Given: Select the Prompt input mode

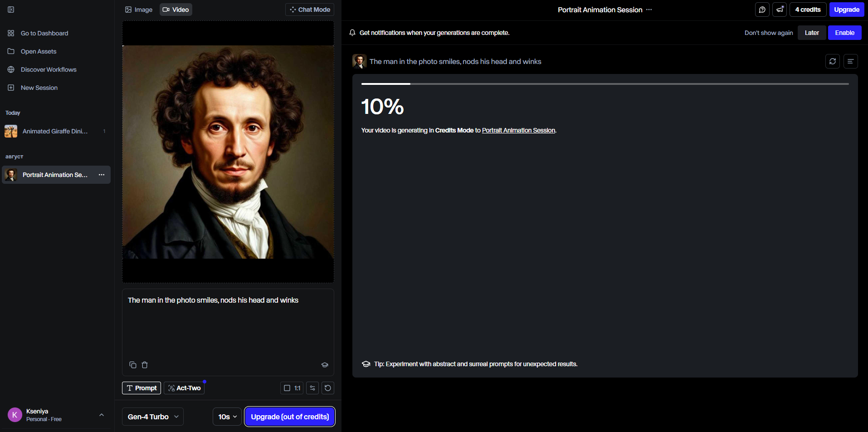Looking at the screenshot, I should (x=141, y=388).
